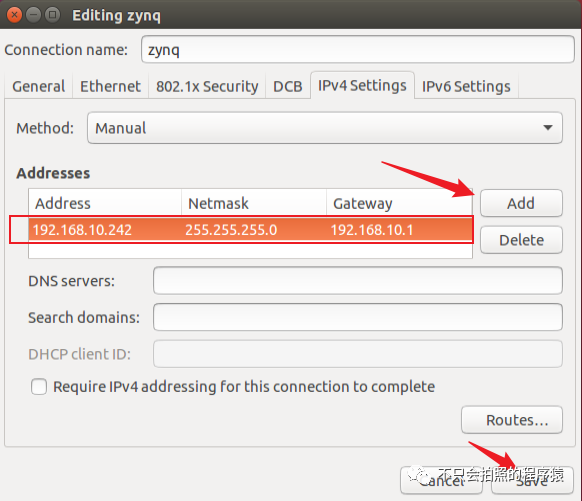Open the Method dropdown set to Manual

click(325, 128)
